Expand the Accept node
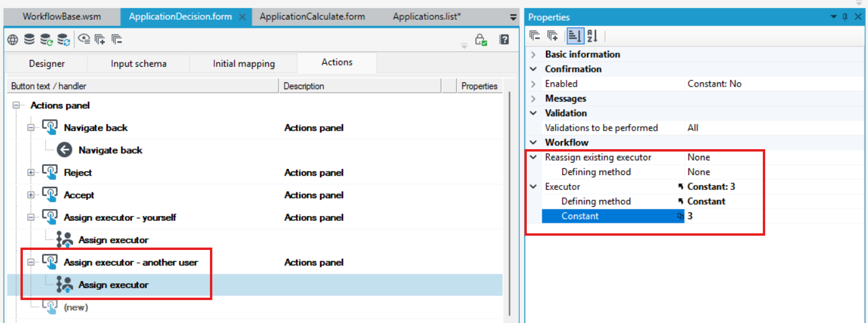868x323 pixels. coord(31,195)
